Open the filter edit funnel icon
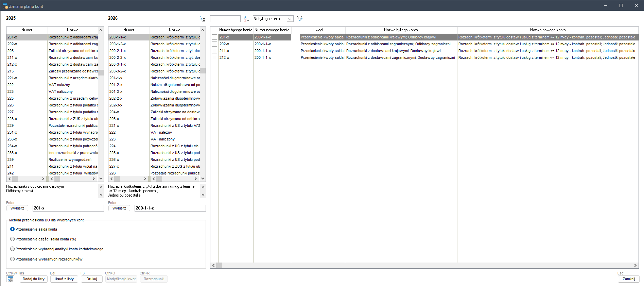644x286 pixels. [x=300, y=19]
